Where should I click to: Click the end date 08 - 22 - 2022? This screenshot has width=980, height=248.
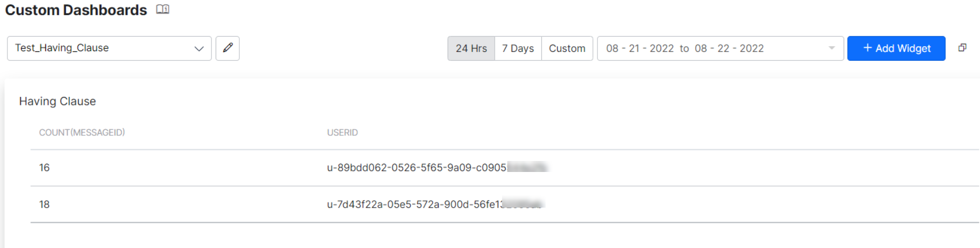pos(729,49)
